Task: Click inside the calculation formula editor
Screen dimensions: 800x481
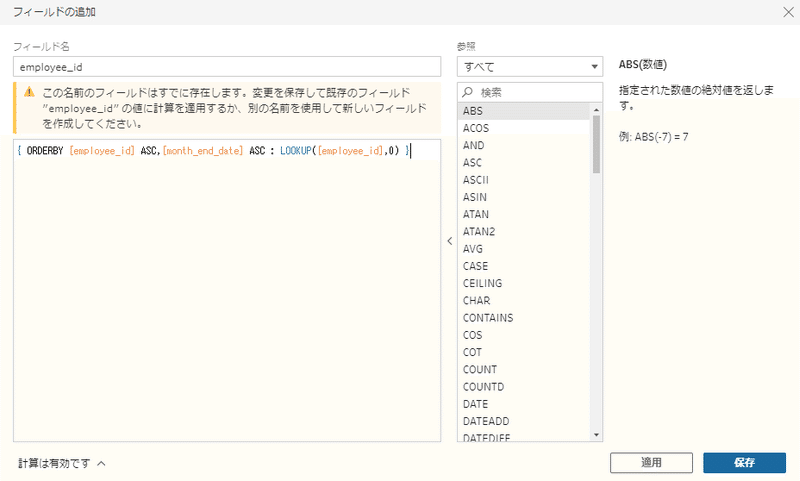Action: [x=227, y=291]
